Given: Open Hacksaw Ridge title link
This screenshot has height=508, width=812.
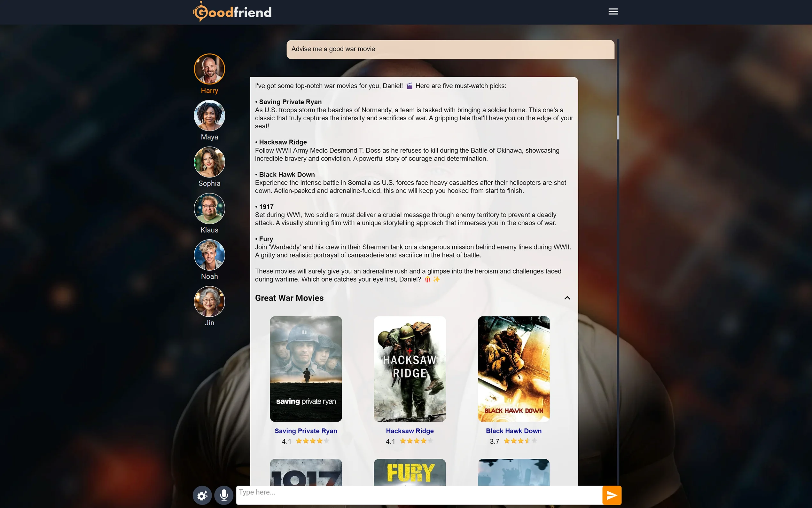Looking at the screenshot, I should (x=410, y=431).
